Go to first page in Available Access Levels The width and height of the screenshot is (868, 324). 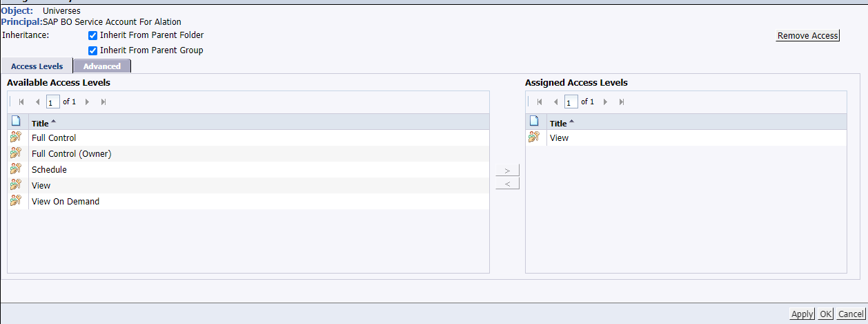[x=21, y=102]
